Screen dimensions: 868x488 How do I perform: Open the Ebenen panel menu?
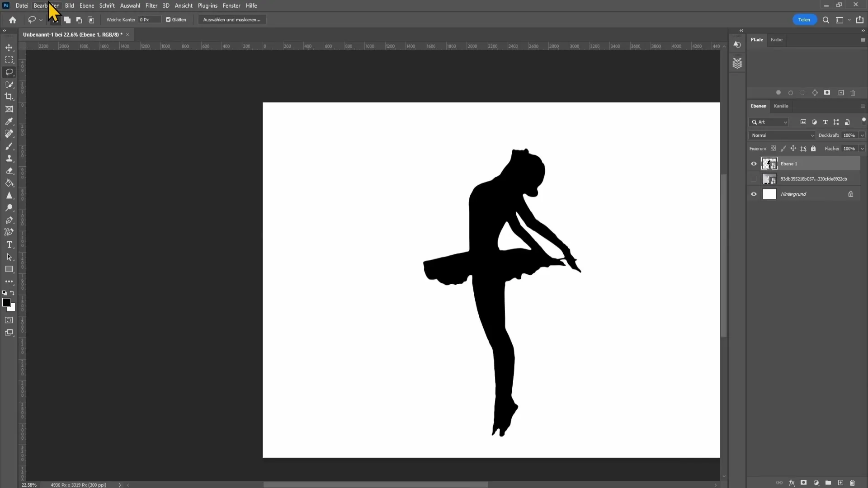pos(863,107)
